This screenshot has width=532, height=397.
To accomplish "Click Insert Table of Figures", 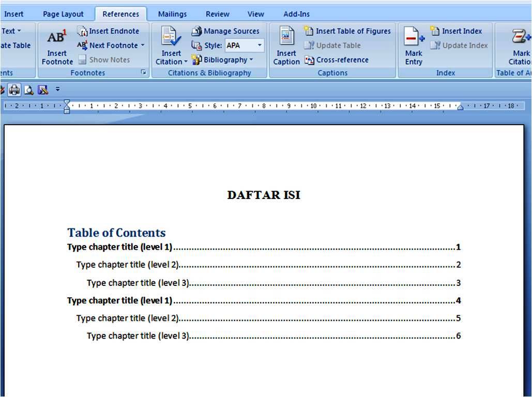I will coord(347,31).
